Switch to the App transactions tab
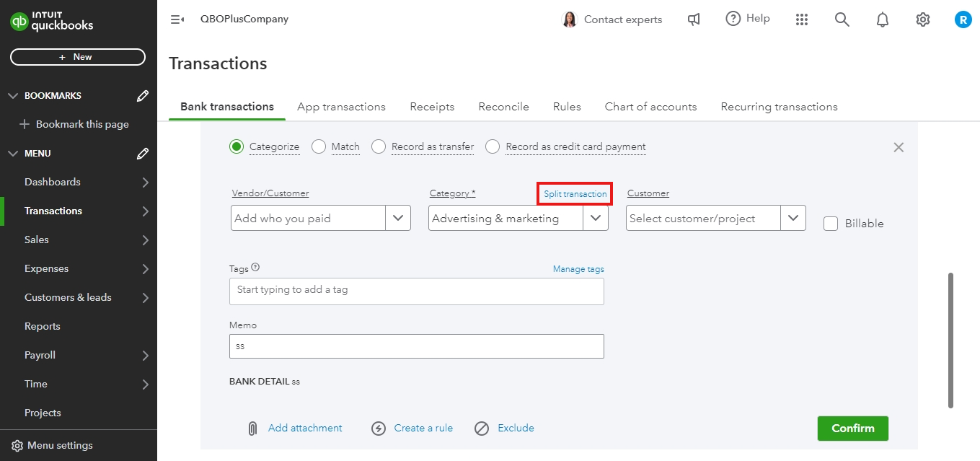 tap(341, 107)
